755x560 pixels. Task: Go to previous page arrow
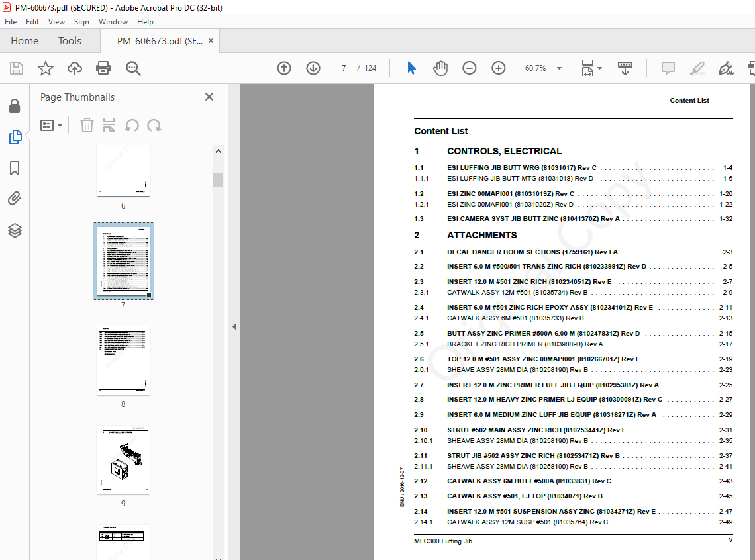point(284,68)
